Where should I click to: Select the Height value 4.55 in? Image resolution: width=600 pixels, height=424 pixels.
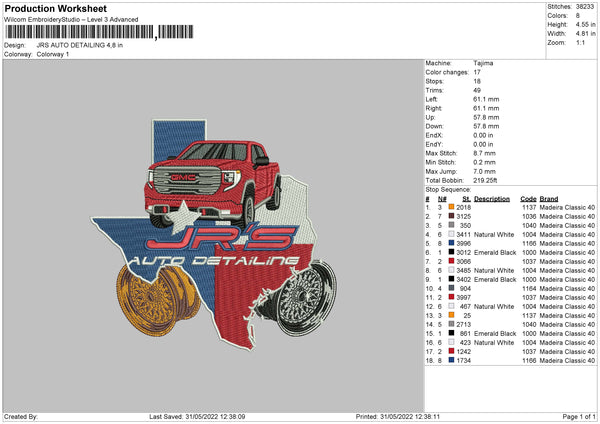click(585, 24)
